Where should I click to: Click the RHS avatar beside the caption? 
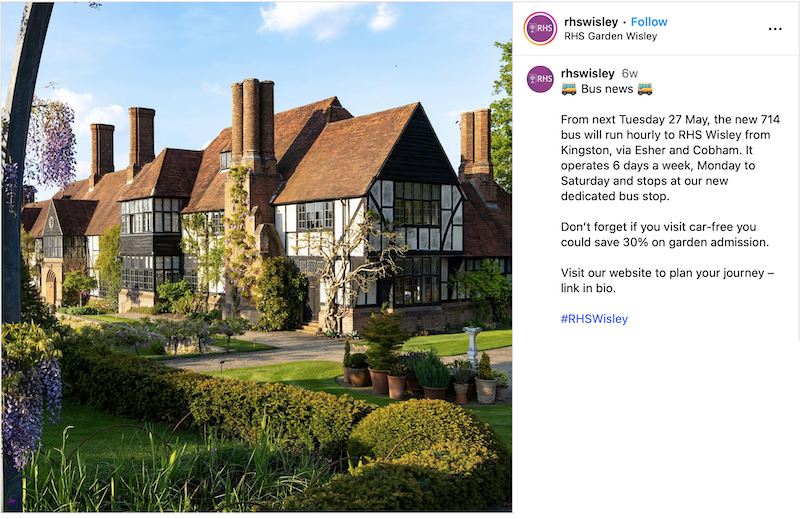(x=540, y=79)
